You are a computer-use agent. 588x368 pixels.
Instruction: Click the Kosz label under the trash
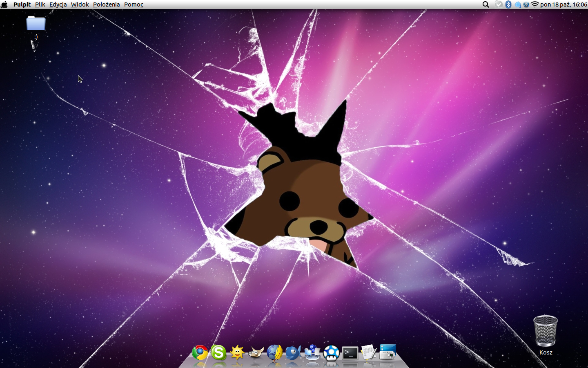546,352
